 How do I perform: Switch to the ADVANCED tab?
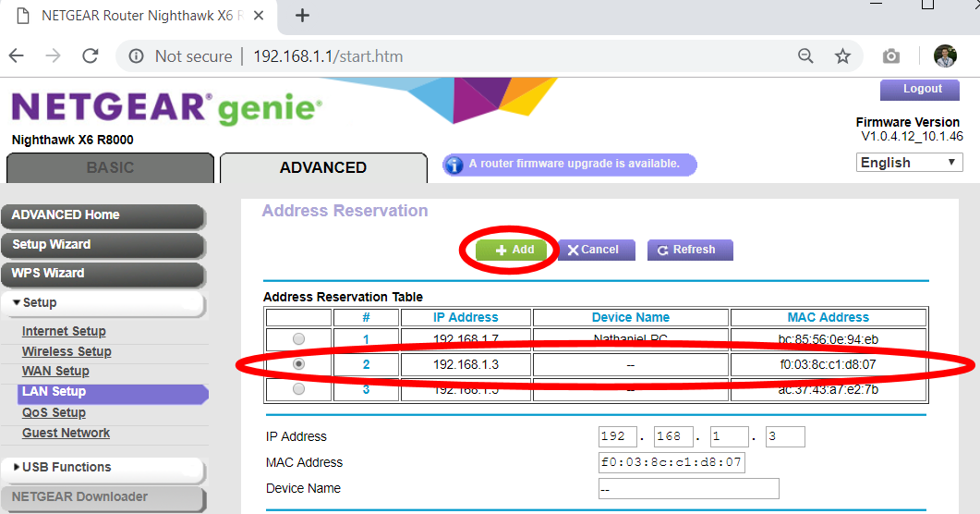[x=322, y=167]
